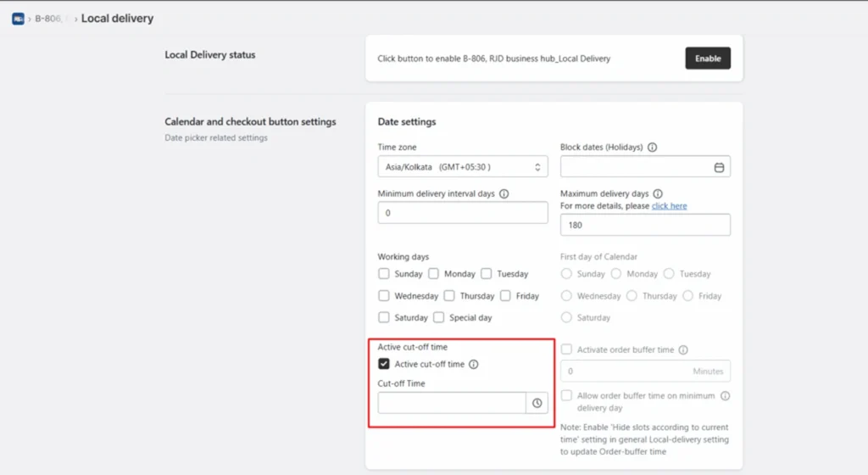This screenshot has height=475, width=868.
Task: Click info icon beside Block dates (Holidays)
Action: [x=652, y=148]
